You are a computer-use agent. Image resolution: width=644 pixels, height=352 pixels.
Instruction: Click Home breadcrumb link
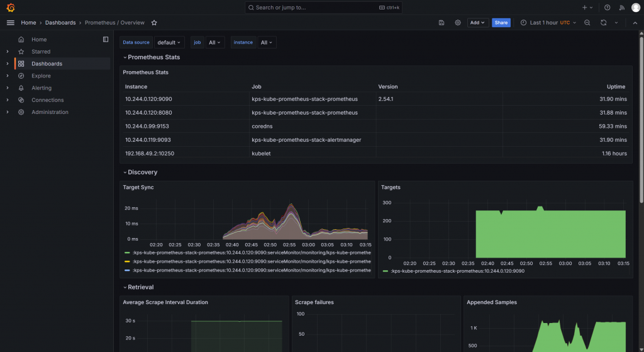[x=28, y=23]
